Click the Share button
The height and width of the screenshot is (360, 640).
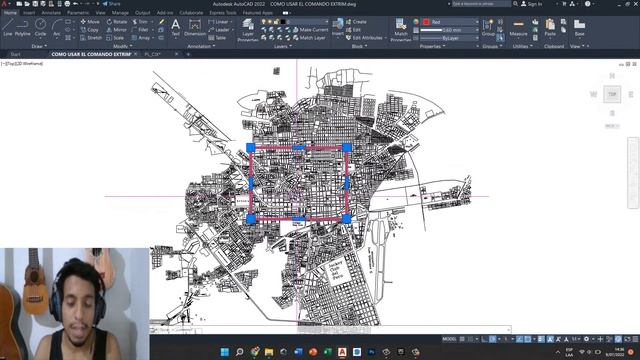111,4
